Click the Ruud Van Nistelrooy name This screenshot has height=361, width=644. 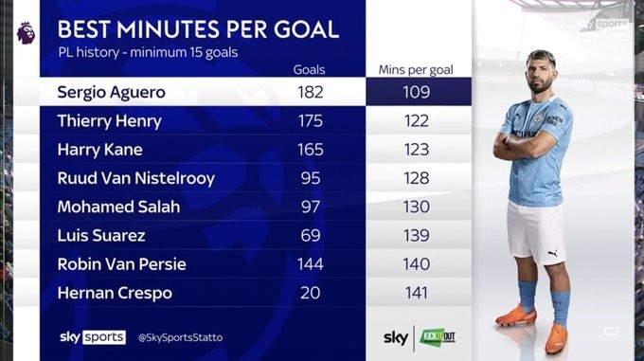pos(136,178)
